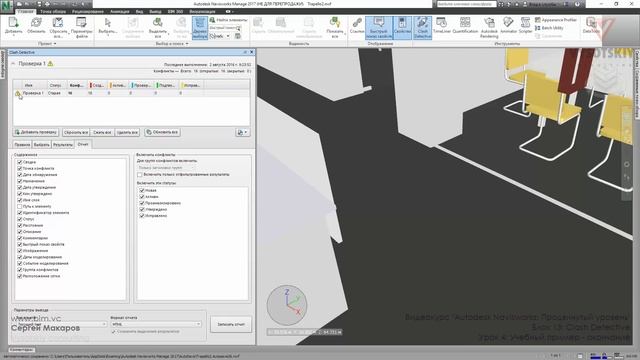Toggle the Clash Detective tool button

click(422, 28)
